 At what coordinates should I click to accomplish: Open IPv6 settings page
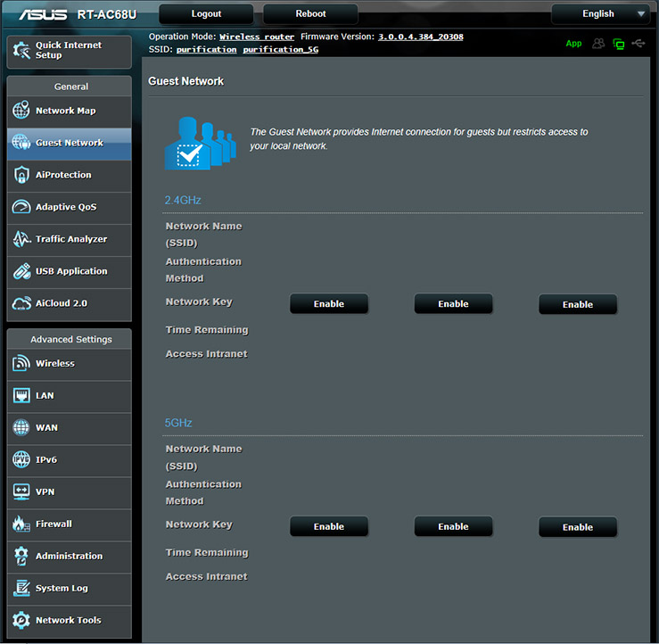(x=70, y=460)
